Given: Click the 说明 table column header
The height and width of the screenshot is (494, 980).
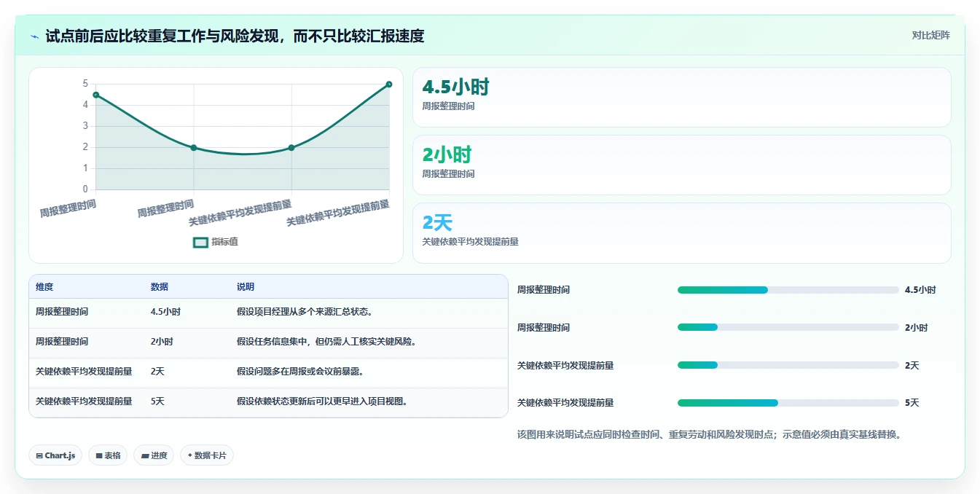Looking at the screenshot, I should point(246,287).
